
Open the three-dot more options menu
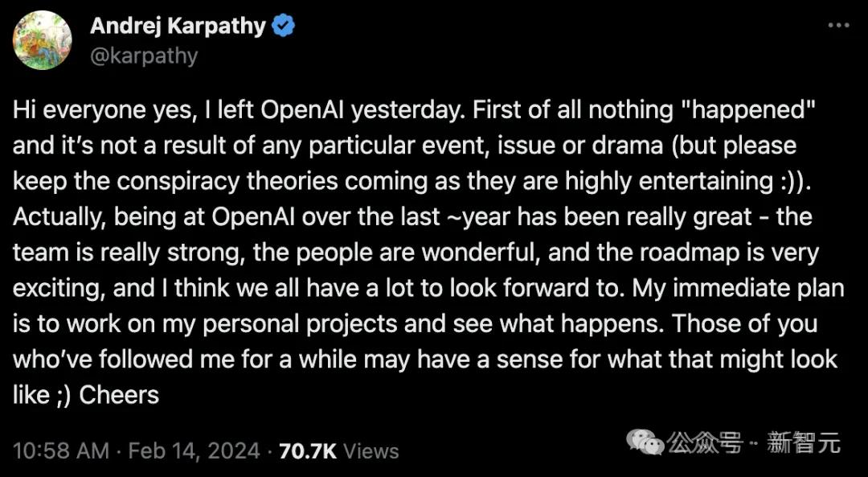837,26
